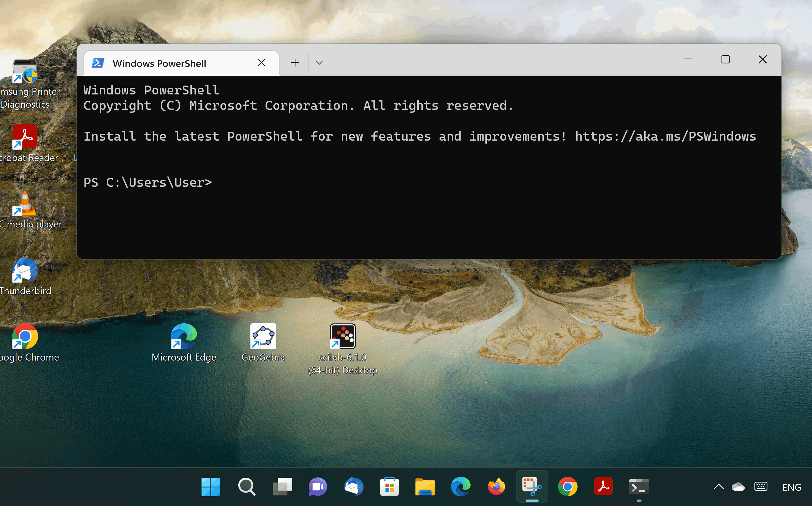Switch to Snipping Tool in the taskbar
812x506 pixels.
coord(532,487)
